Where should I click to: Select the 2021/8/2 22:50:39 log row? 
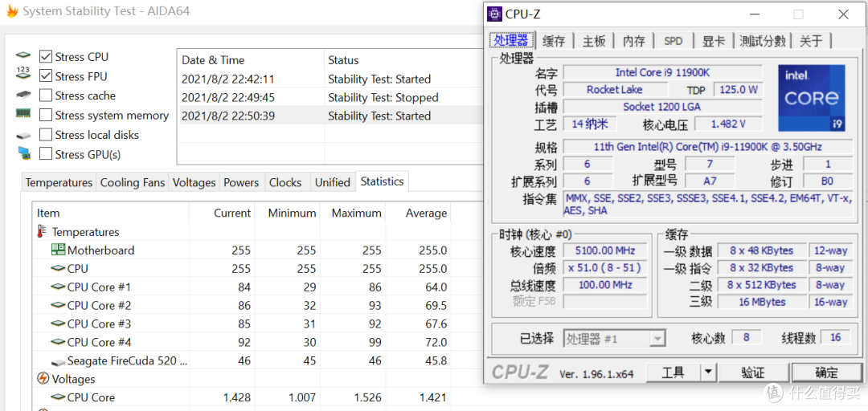[330, 116]
